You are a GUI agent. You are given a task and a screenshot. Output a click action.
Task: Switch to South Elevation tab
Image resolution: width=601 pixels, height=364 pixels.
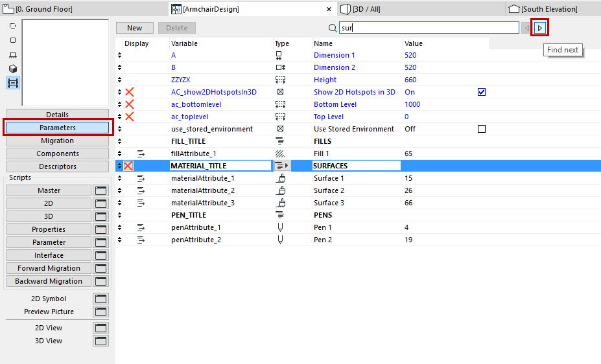[543, 9]
